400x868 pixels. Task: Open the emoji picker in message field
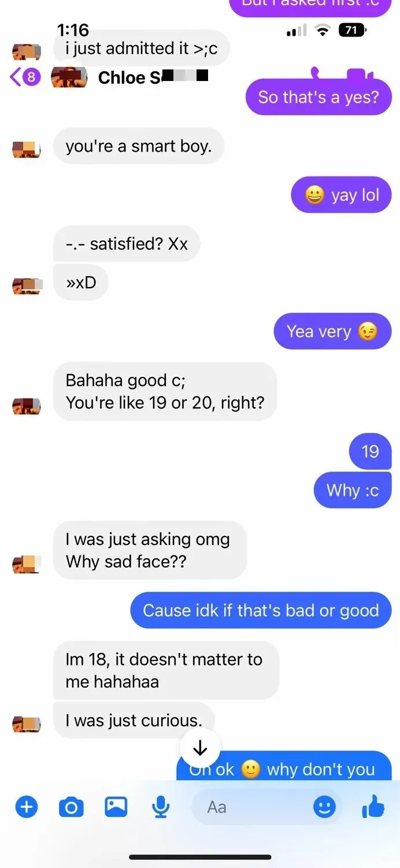point(324,807)
